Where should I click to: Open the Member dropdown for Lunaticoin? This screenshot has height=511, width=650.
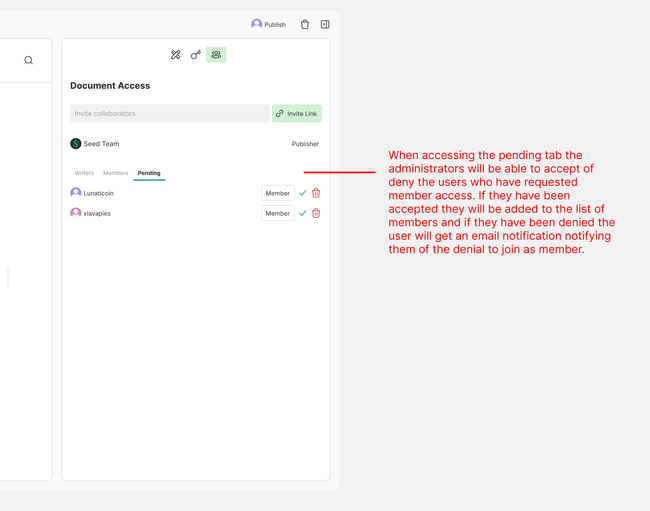click(x=277, y=193)
